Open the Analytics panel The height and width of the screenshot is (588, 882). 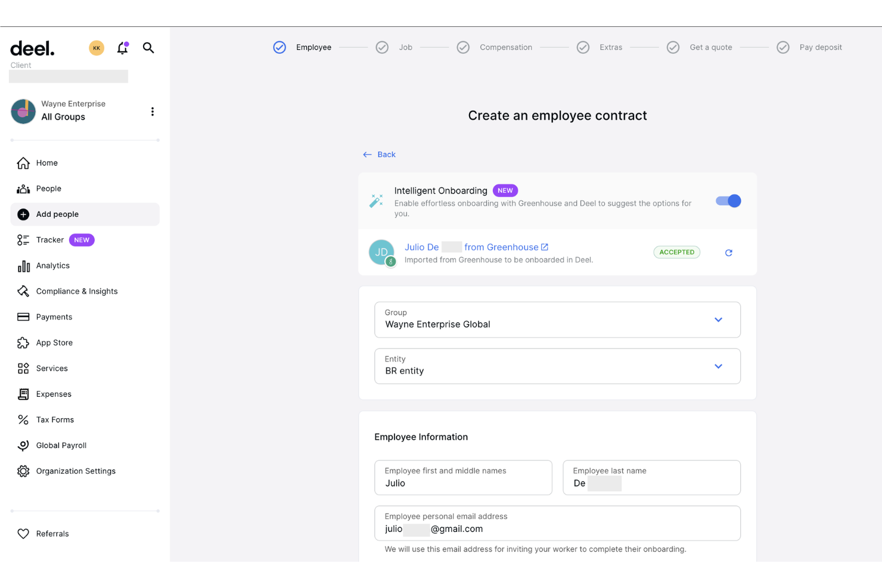pos(52,265)
